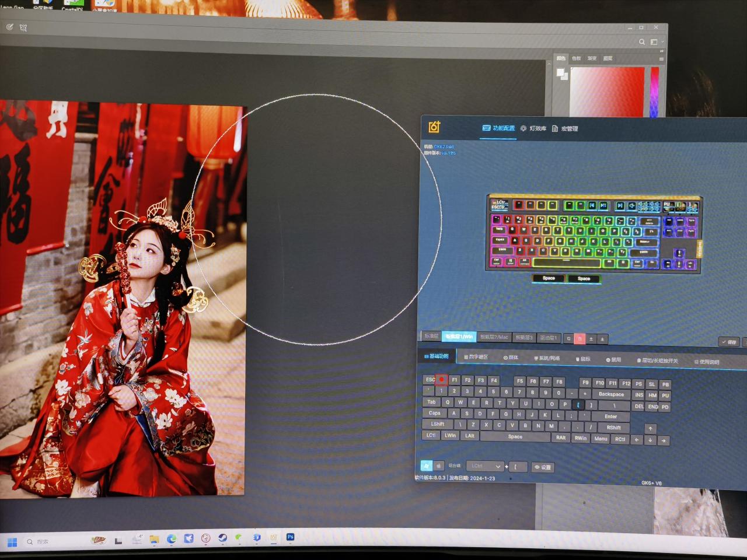The width and height of the screenshot is (747, 560).
Task: Click the red delete layer icon
Action: [x=580, y=339]
